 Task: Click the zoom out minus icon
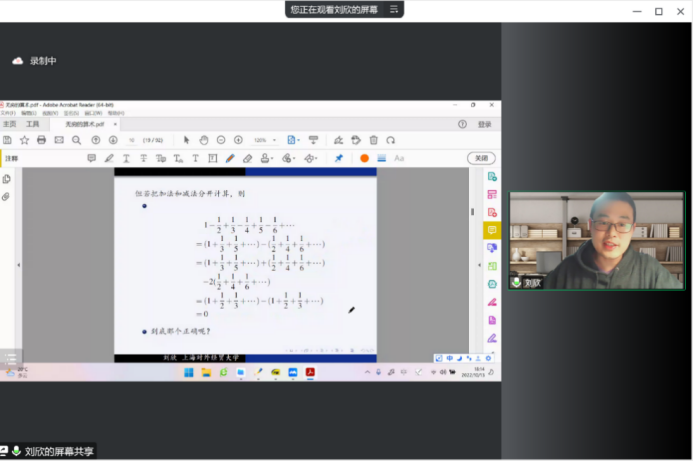coord(221,140)
